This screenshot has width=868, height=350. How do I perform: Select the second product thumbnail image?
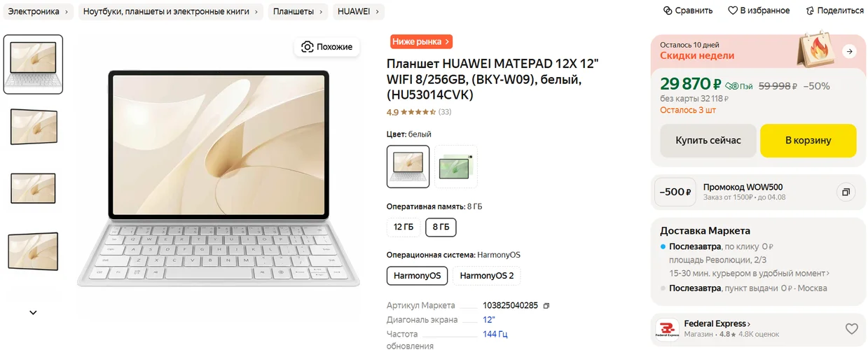click(x=33, y=127)
